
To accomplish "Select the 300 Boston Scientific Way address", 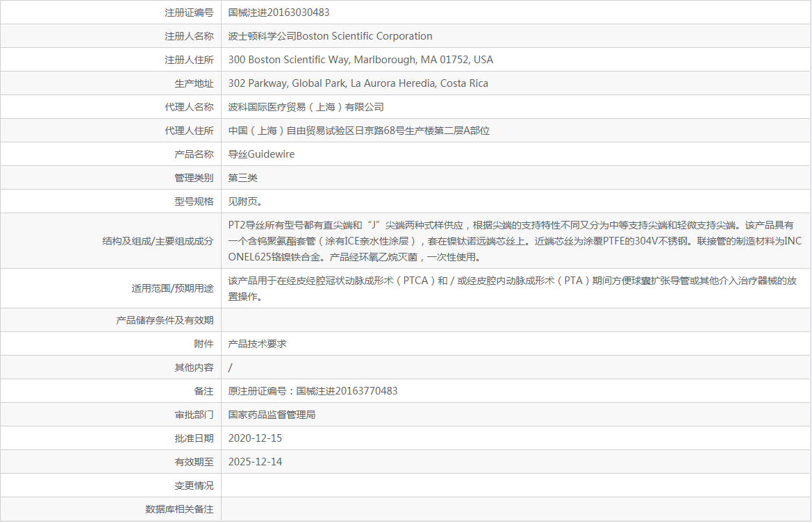I will pyautogui.click(x=361, y=60).
